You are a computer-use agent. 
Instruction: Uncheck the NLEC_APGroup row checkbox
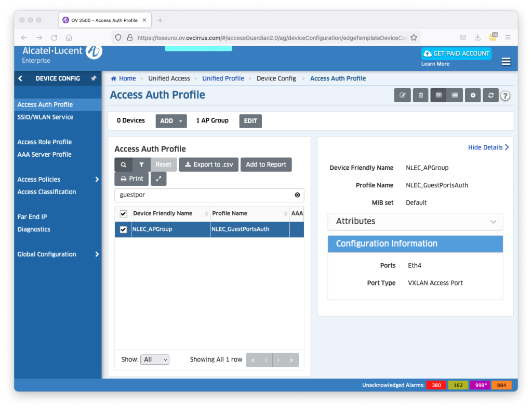pyautogui.click(x=123, y=229)
